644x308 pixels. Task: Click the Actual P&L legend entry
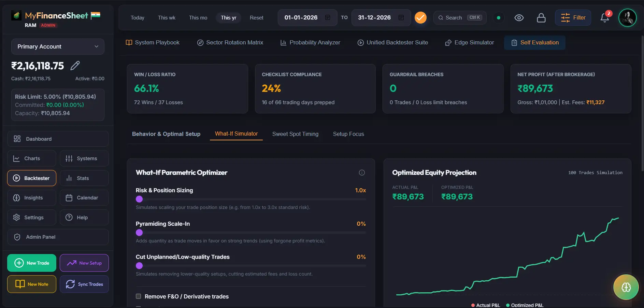coord(485,305)
